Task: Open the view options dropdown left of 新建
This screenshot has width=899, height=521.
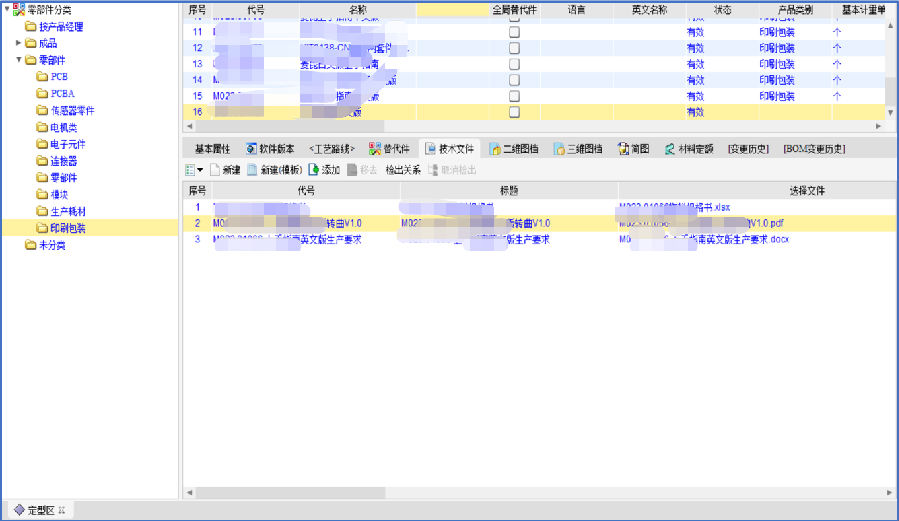Action: coord(194,170)
